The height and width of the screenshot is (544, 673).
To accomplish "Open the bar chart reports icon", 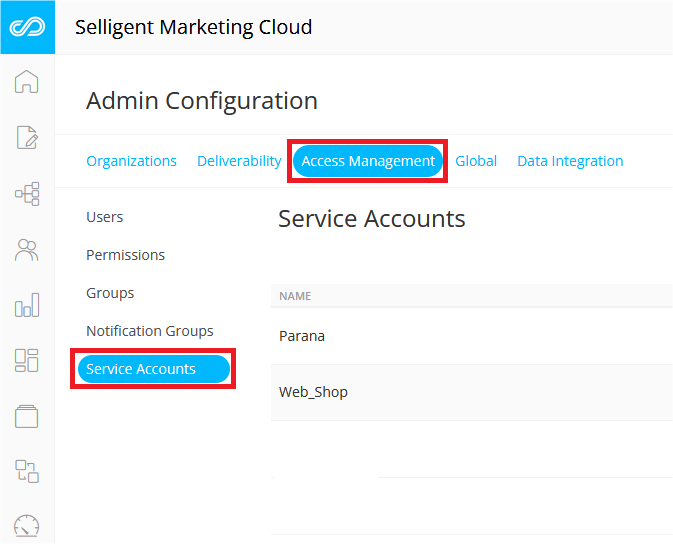I will [27, 305].
